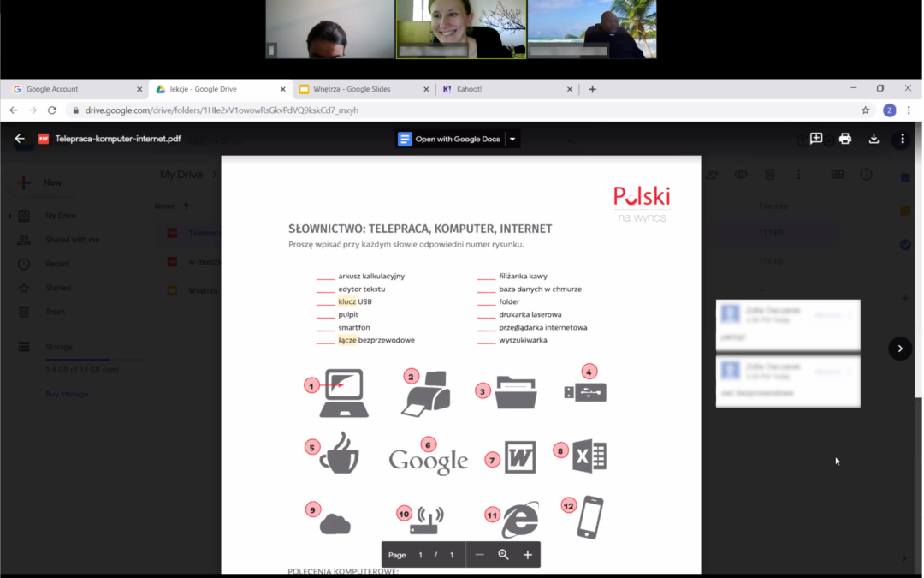Print the PDF using printer icon
924x578 pixels.
point(845,139)
